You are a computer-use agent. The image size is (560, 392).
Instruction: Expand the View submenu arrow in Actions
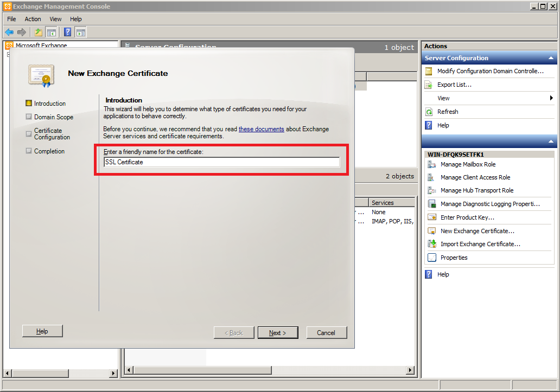pyautogui.click(x=551, y=98)
